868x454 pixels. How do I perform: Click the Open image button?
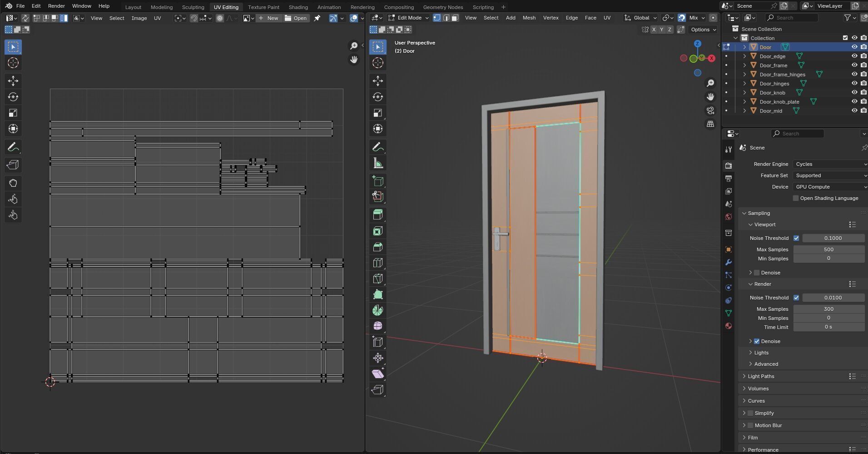click(296, 18)
